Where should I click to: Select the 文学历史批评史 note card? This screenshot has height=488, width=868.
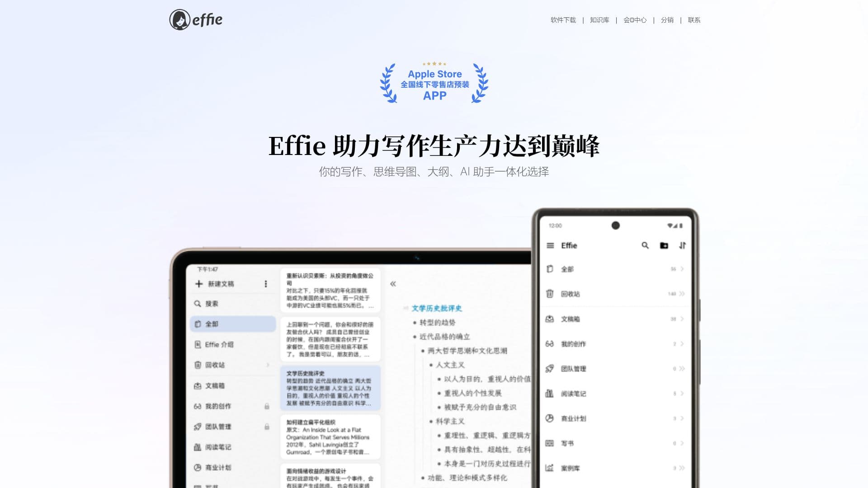click(330, 388)
